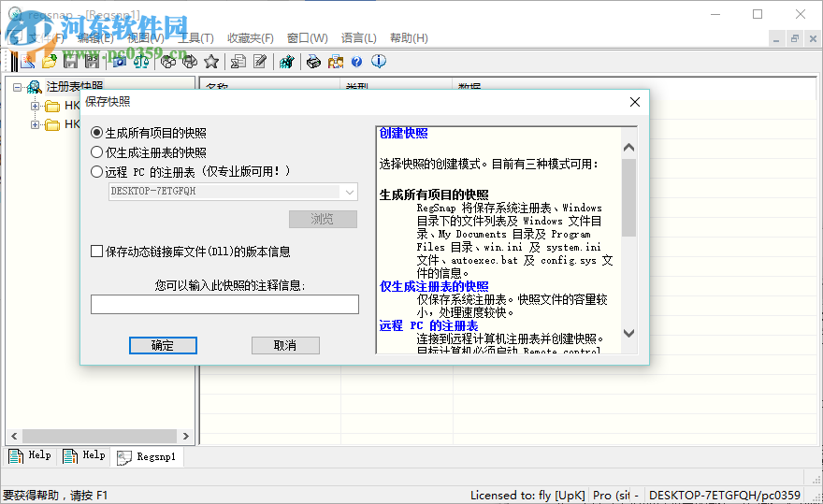The width and height of the screenshot is (823, 504).
Task: Select generate snapshot of all items radio
Action: [x=96, y=133]
